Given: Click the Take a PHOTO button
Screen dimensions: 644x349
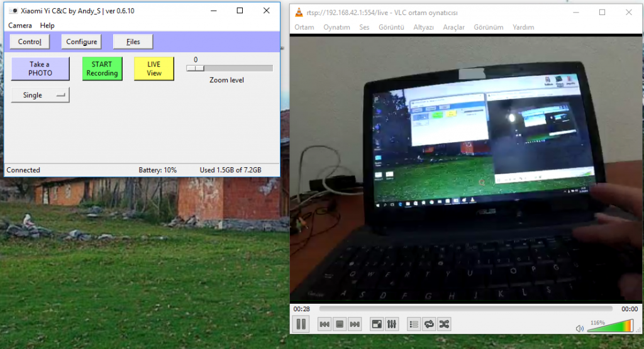Looking at the screenshot, I should pos(40,69).
